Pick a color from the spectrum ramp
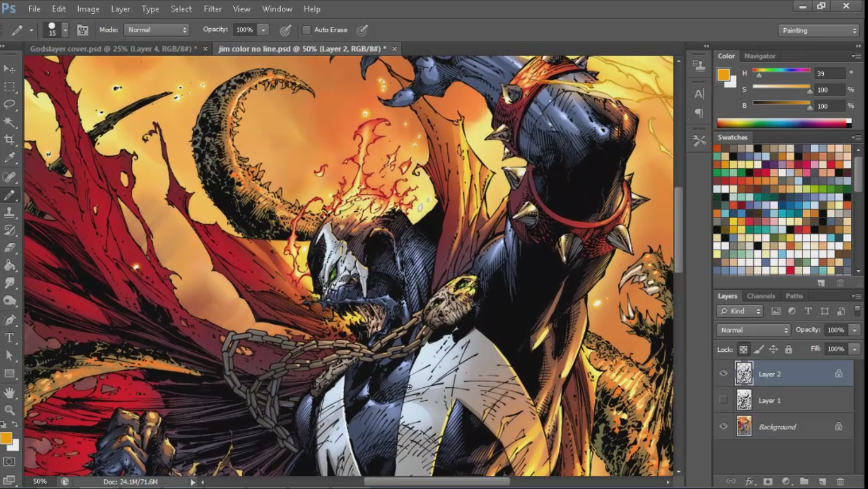The image size is (868, 489). [784, 123]
